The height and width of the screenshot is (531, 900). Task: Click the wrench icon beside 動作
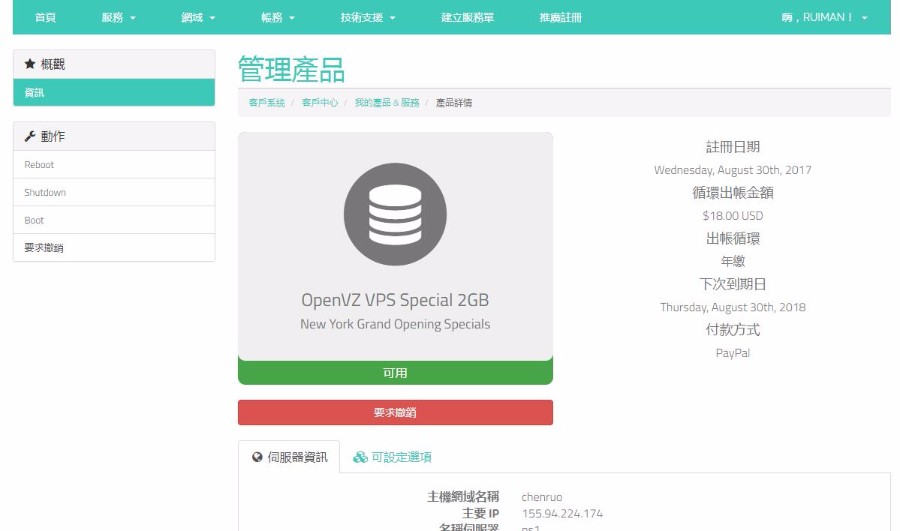30,136
